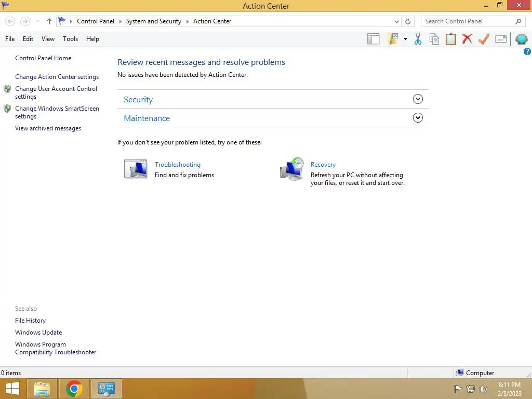Click the orange checkmark Properties icon

click(x=484, y=39)
